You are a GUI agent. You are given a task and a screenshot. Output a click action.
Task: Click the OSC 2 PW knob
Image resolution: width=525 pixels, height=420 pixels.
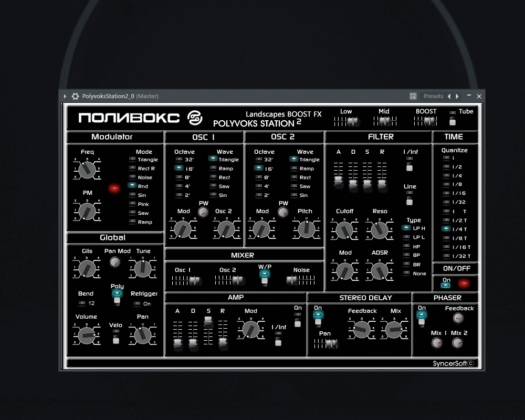click(283, 212)
